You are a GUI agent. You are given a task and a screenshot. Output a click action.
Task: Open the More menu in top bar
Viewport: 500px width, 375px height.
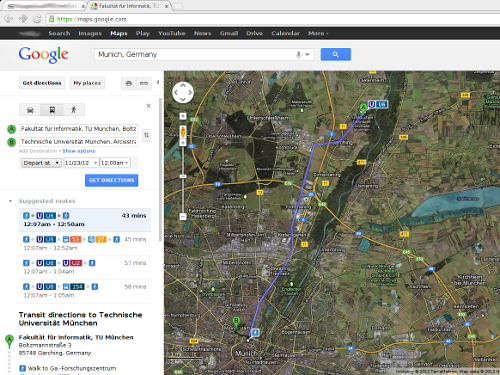point(318,33)
